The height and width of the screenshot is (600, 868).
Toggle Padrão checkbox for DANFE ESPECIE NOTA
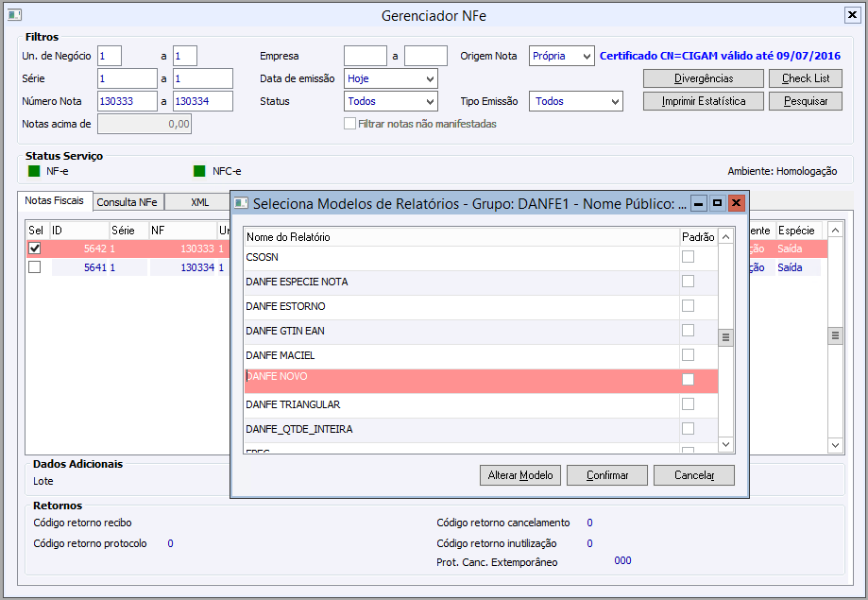pyautogui.click(x=689, y=281)
